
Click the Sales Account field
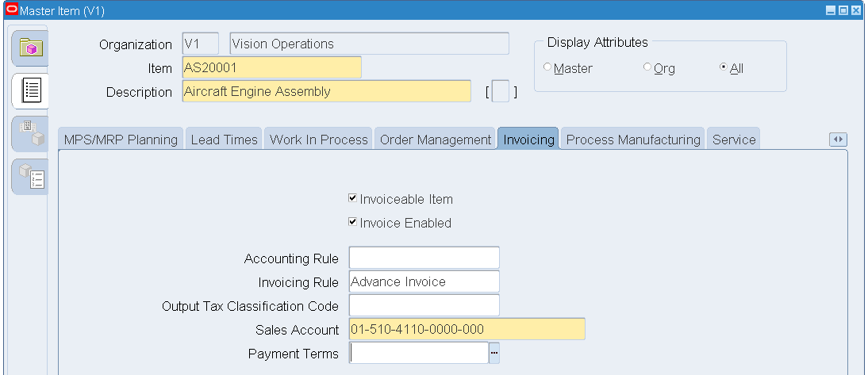(467, 329)
